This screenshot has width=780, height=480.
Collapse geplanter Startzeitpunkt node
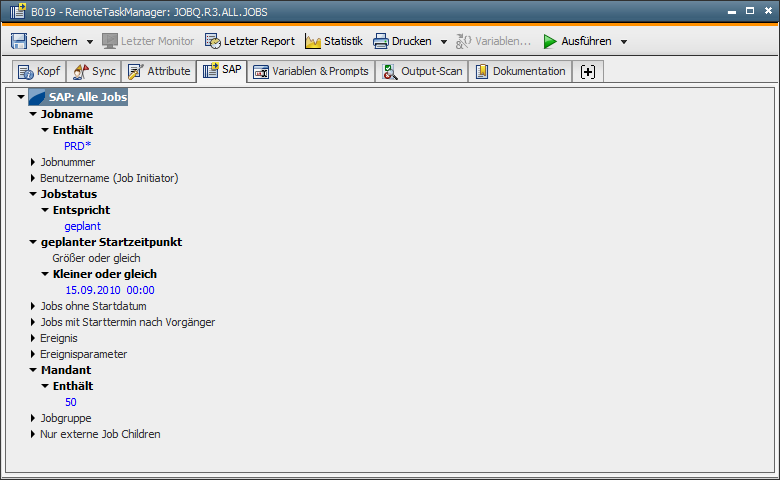coord(33,242)
